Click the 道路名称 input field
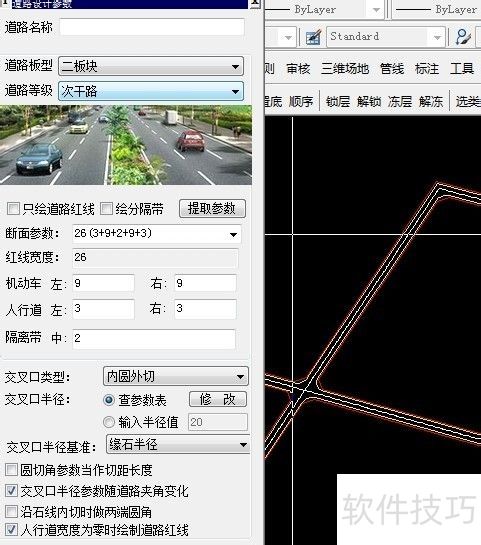This screenshot has width=481, height=545. (x=152, y=27)
